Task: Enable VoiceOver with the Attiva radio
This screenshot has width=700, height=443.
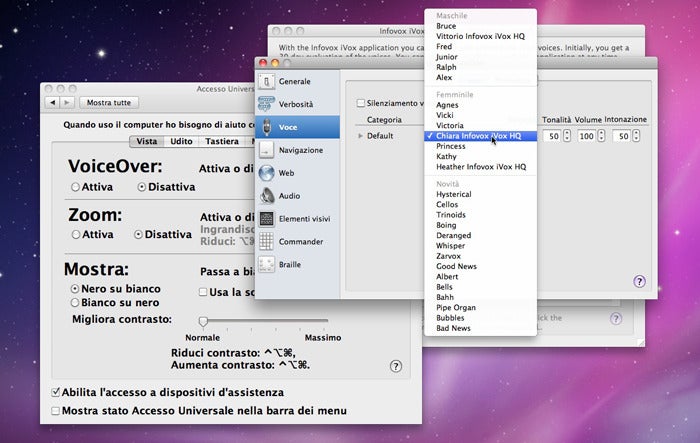Action: tap(75, 187)
